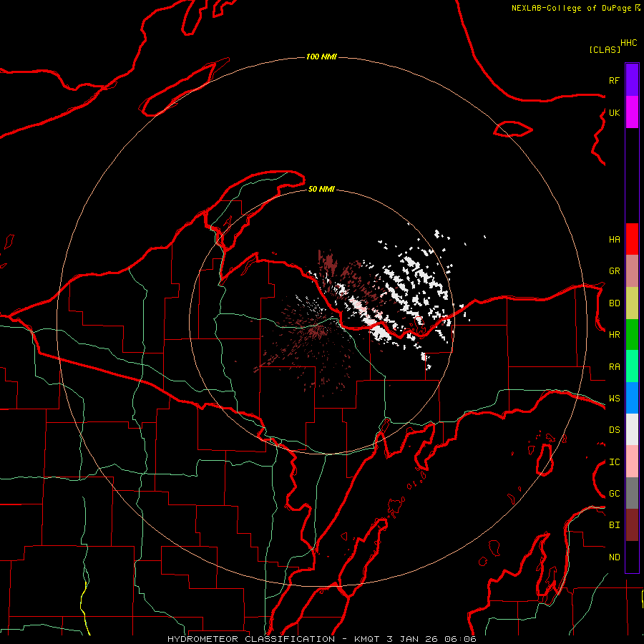Click the DS white legend swatch
This screenshot has height=644, width=644.
pos(632,429)
